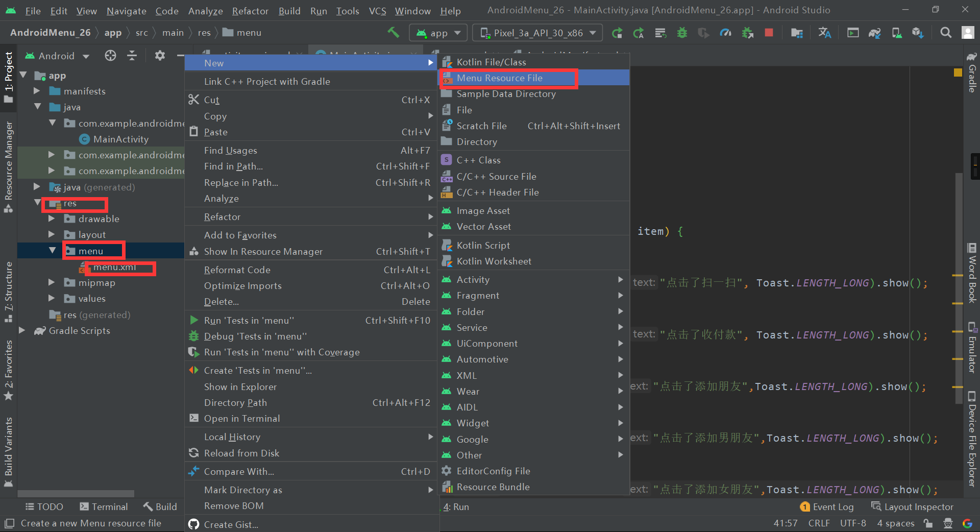Expand Gradle Scripts node

pos(22,330)
